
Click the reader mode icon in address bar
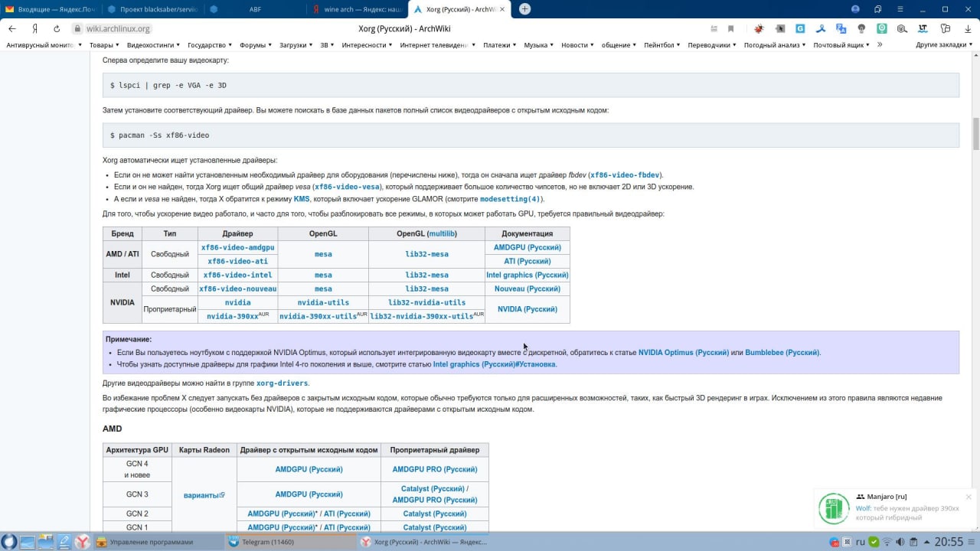tap(714, 28)
